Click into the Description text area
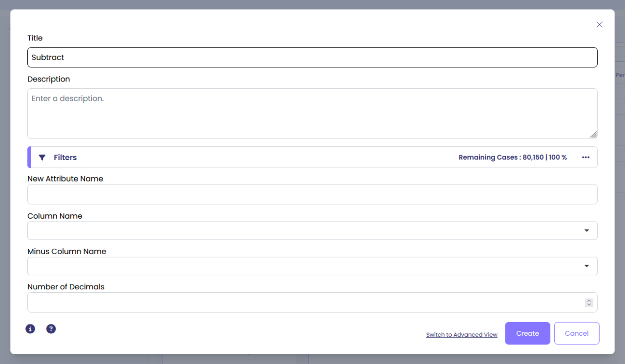Screen dimensions: 625x364 coord(312,114)
